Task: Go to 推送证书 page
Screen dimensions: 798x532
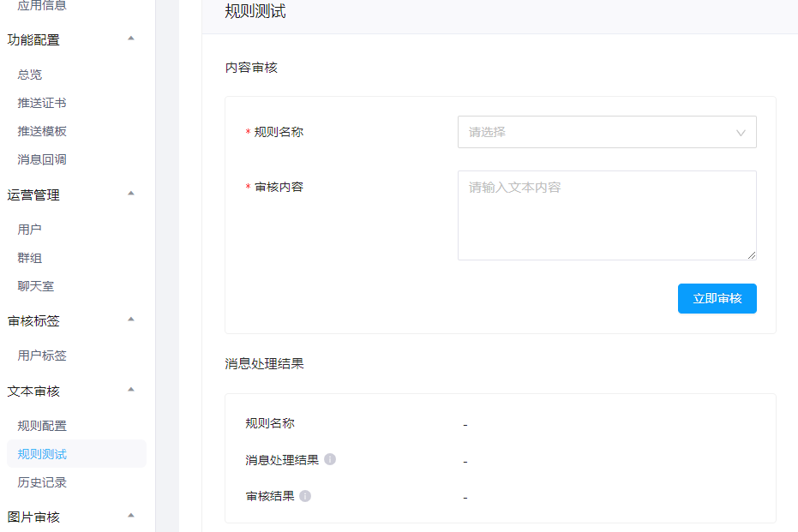Action: pos(42,103)
